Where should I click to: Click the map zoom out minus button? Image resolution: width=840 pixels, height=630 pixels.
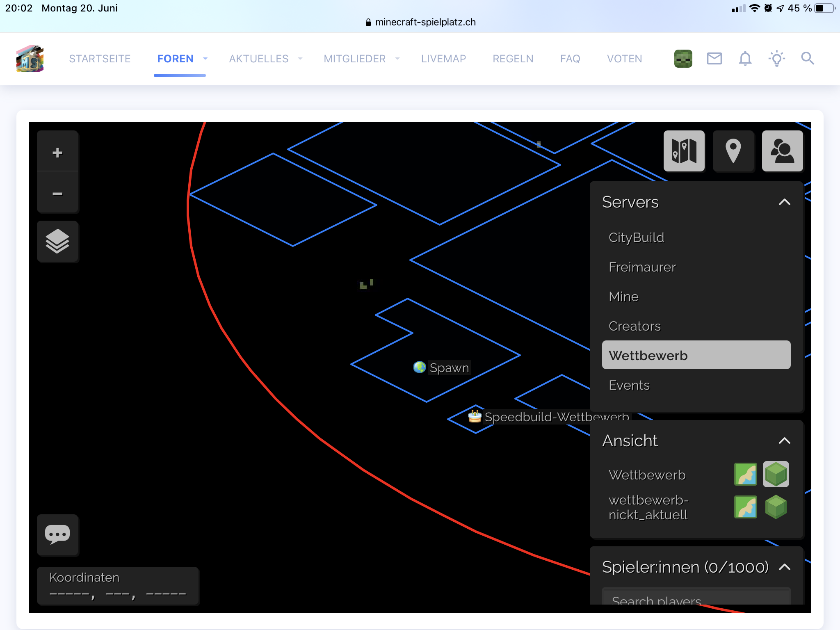point(57,193)
